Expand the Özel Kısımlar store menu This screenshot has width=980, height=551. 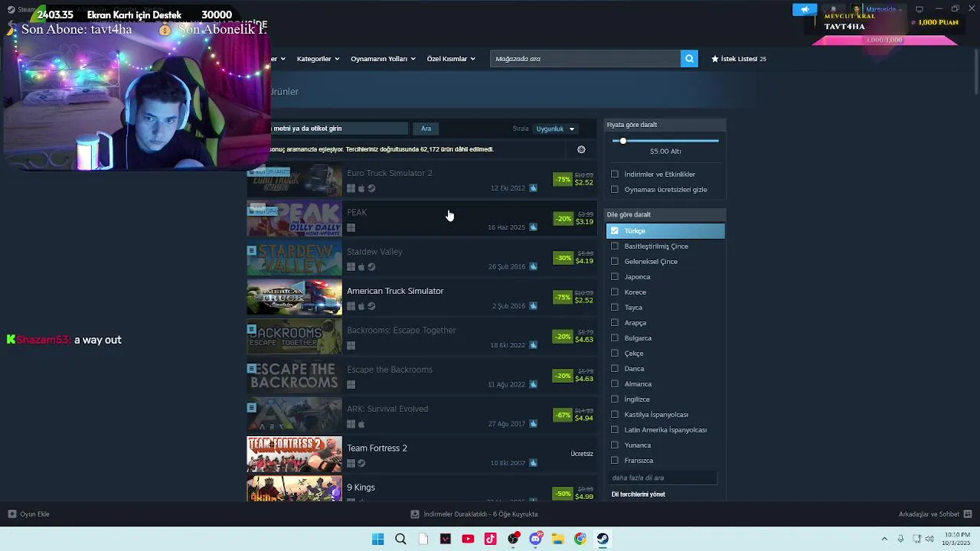[x=451, y=59]
